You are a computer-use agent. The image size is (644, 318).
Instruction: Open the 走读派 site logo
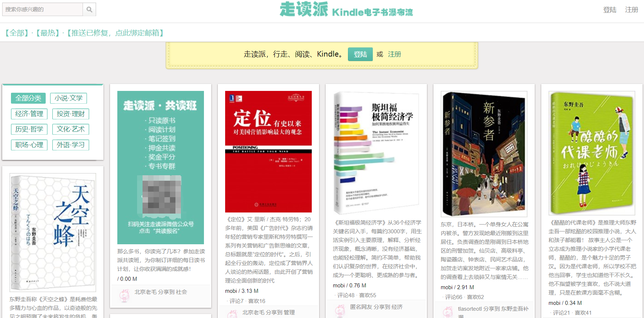346,9
